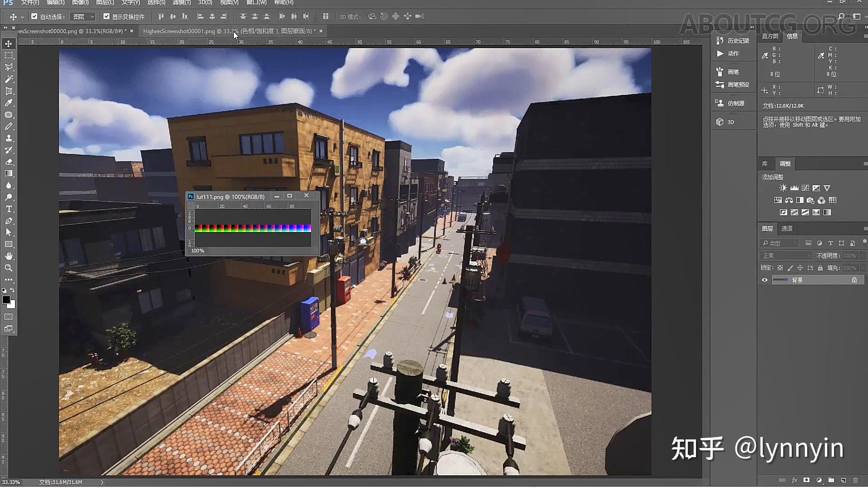The height and width of the screenshot is (488, 868).
Task: Select the Move tool in the toolbar
Action: tap(9, 44)
